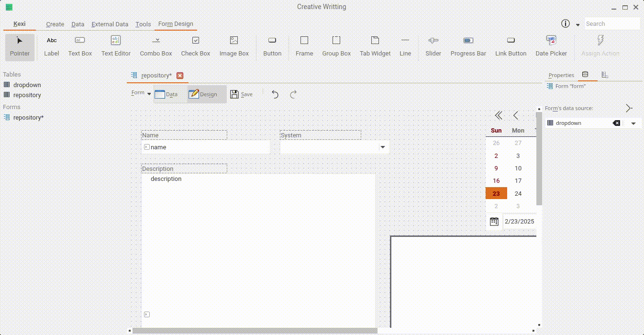Close the repository* tab
The width and height of the screenshot is (644, 335).
coord(180,76)
